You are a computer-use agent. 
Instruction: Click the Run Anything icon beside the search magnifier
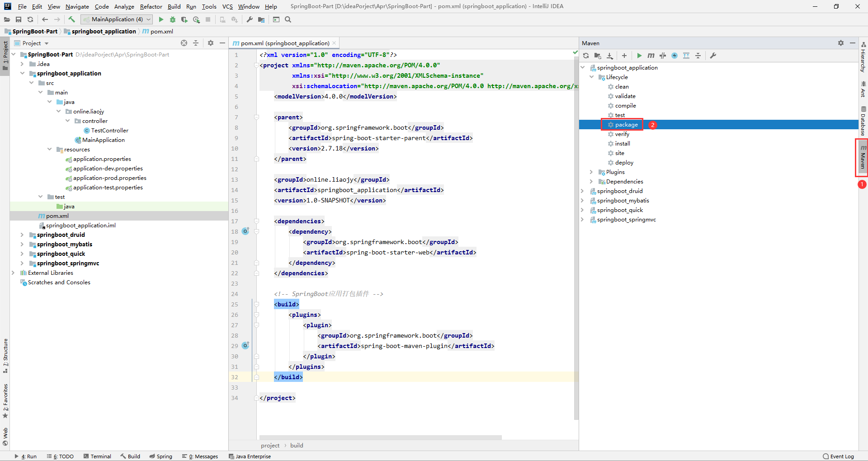coord(276,19)
